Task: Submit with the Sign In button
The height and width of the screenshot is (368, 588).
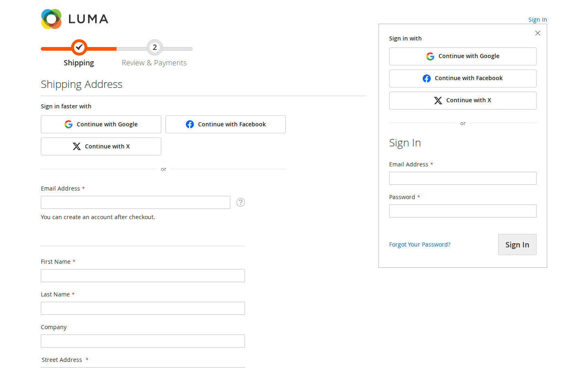Action: tap(517, 245)
